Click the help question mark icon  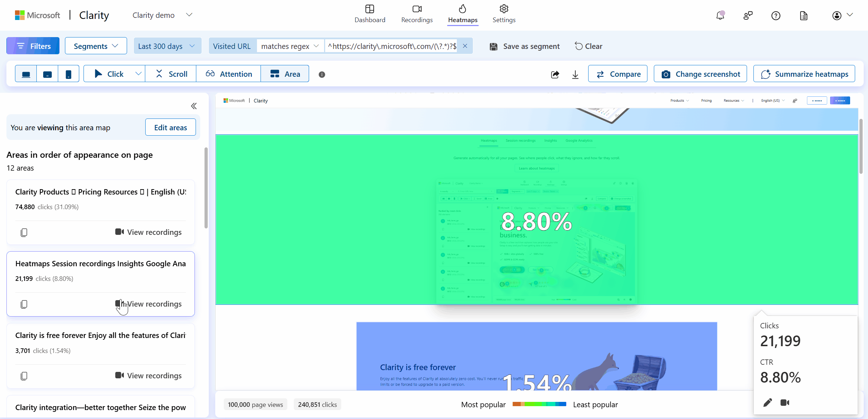[x=776, y=15]
